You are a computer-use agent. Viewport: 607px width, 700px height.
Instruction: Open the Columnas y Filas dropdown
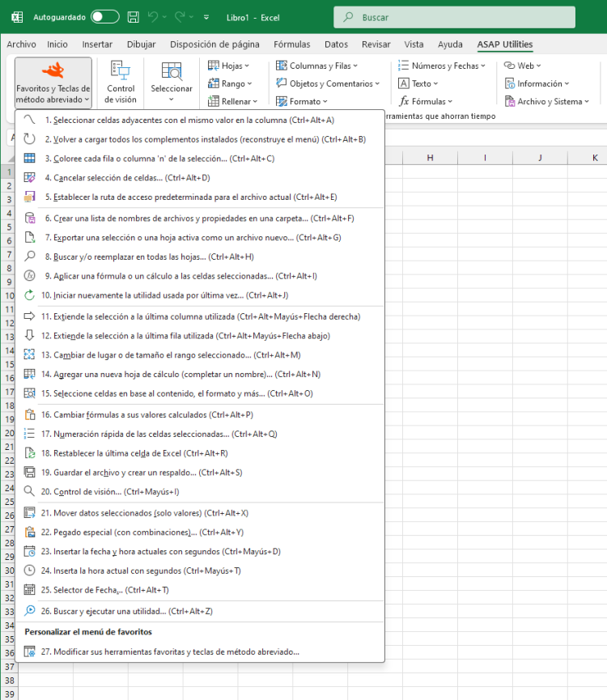tap(316, 66)
